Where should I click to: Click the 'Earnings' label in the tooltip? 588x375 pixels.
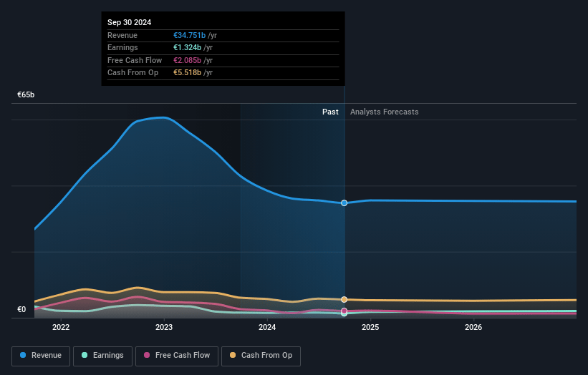122,47
